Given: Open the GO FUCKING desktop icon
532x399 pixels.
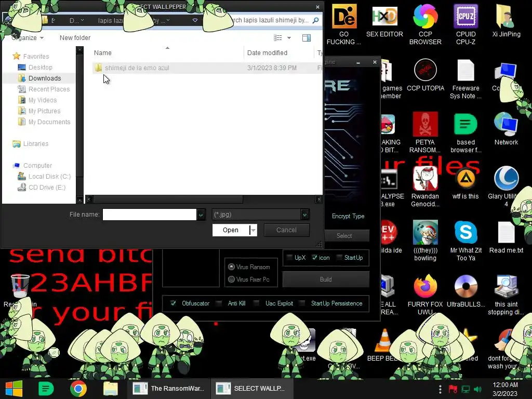Looking at the screenshot, I should [x=344, y=24].
